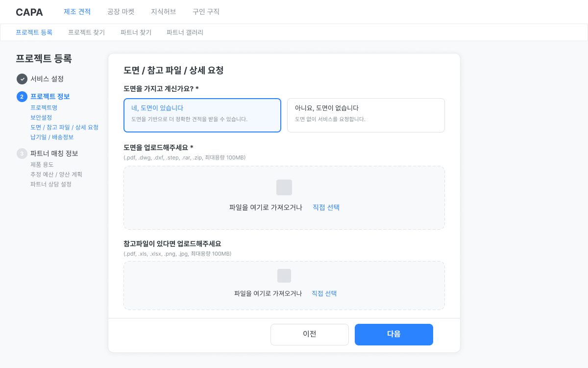Click the 이전 button to go back
The height and width of the screenshot is (368, 588).
pos(309,334)
